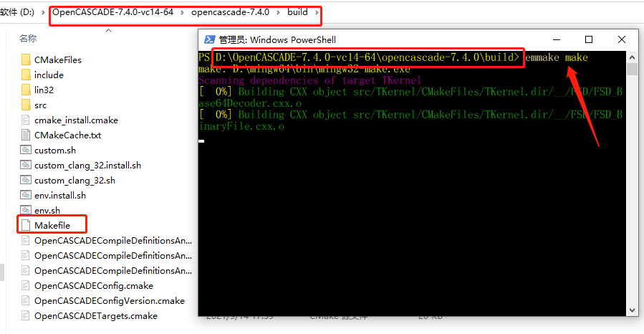Select file name custom.sh

point(55,150)
